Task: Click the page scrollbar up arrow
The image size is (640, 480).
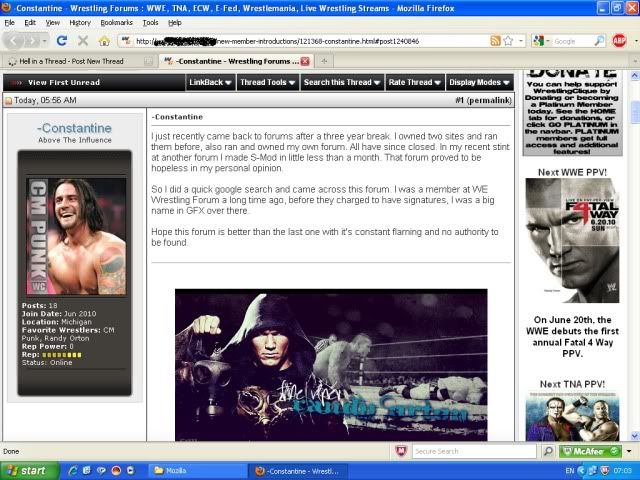Action: tap(635, 75)
